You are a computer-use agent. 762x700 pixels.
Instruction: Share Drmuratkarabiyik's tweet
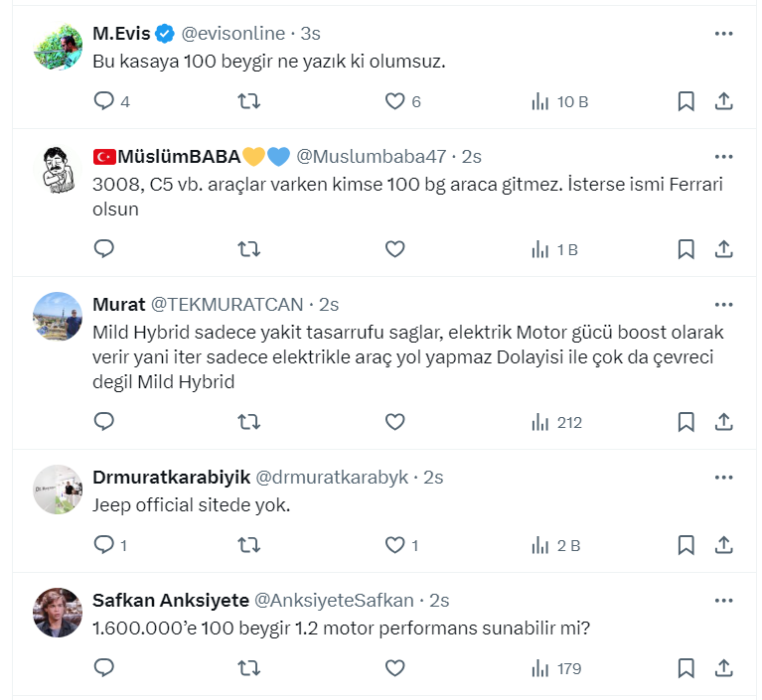point(724,545)
